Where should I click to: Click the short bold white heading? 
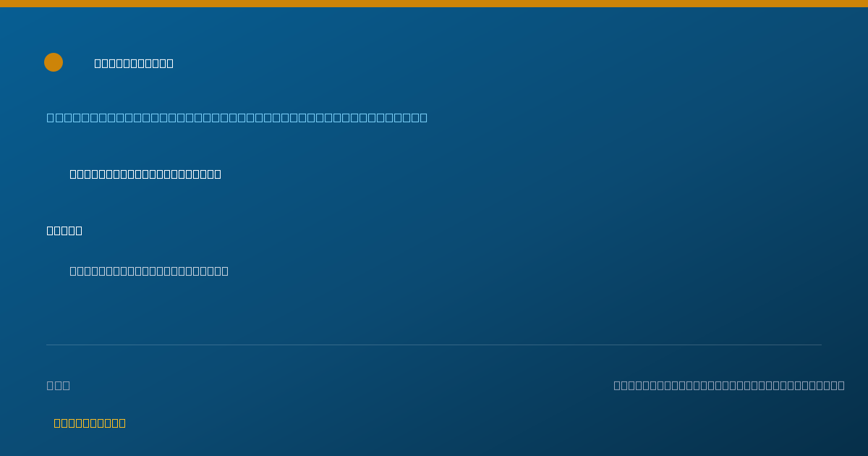click(x=64, y=230)
